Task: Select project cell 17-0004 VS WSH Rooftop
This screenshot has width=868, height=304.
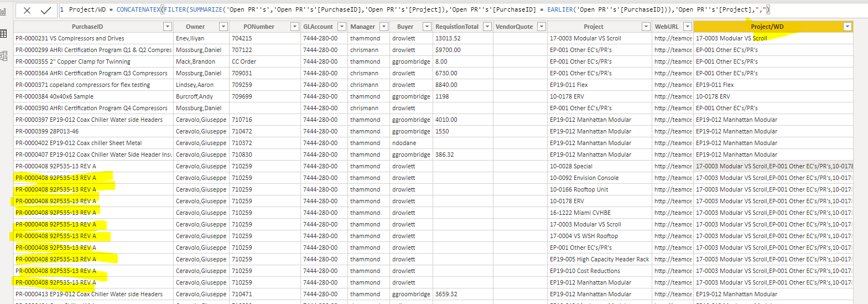Action: pyautogui.click(x=600, y=236)
